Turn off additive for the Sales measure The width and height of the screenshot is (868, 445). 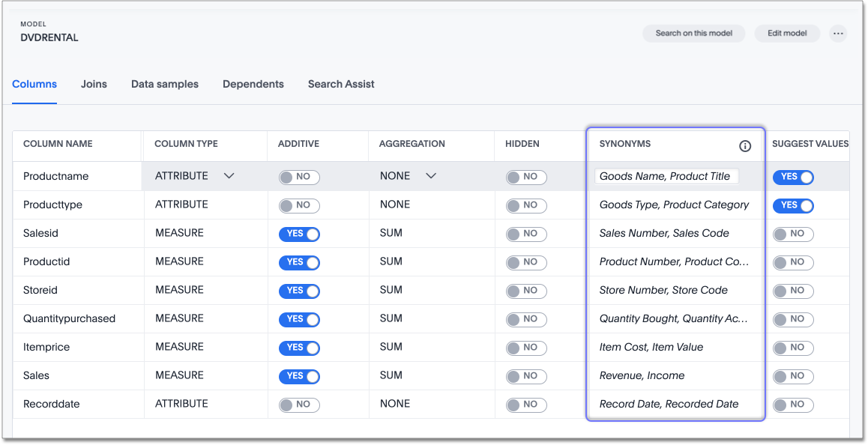[299, 375]
